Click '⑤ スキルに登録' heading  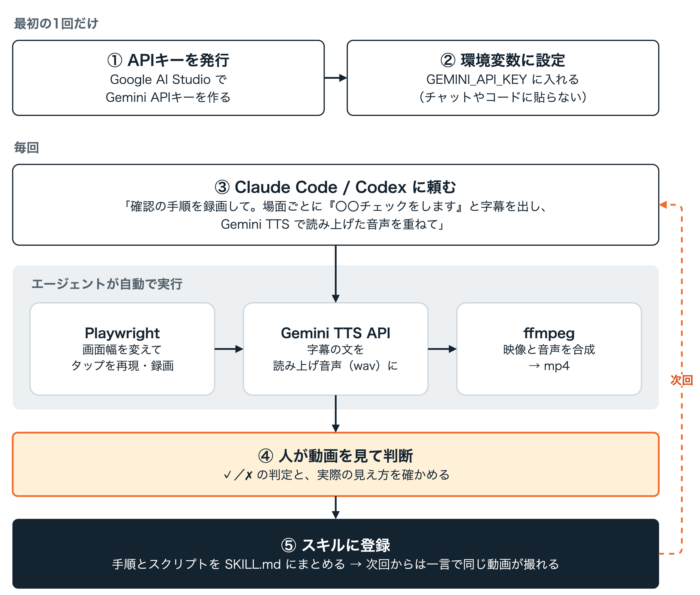335,545
